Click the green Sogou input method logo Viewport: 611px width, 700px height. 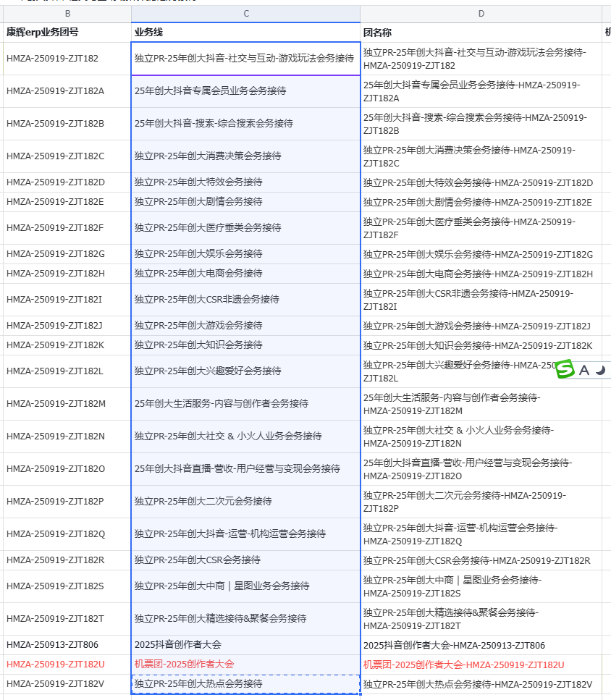pyautogui.click(x=565, y=370)
